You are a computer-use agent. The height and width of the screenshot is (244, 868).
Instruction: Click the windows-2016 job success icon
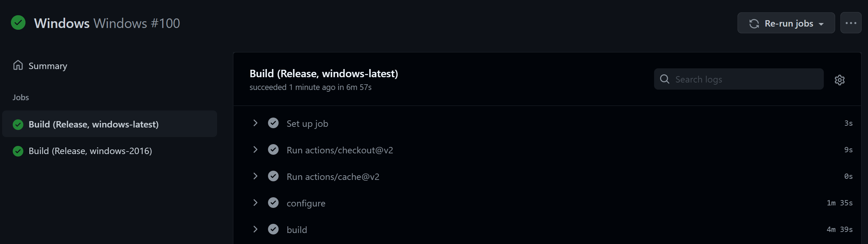tap(18, 151)
